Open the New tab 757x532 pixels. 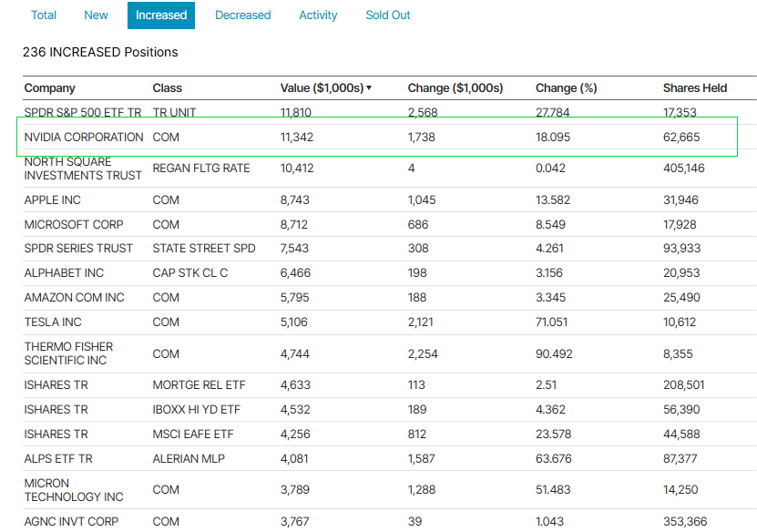click(x=95, y=15)
